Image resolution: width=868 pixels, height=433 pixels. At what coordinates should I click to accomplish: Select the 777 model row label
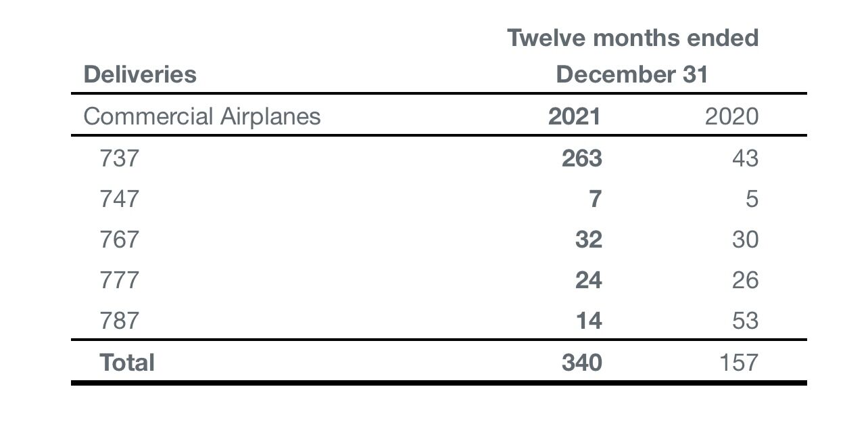click(119, 280)
